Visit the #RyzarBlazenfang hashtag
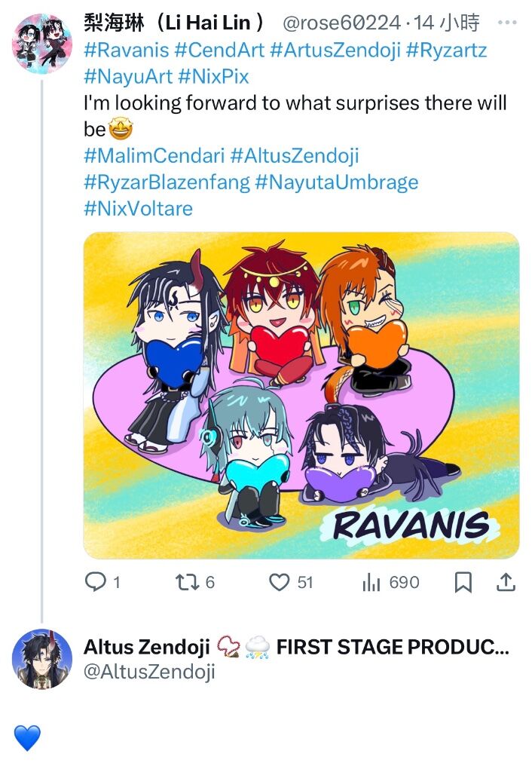The image size is (532, 772). tap(167, 182)
